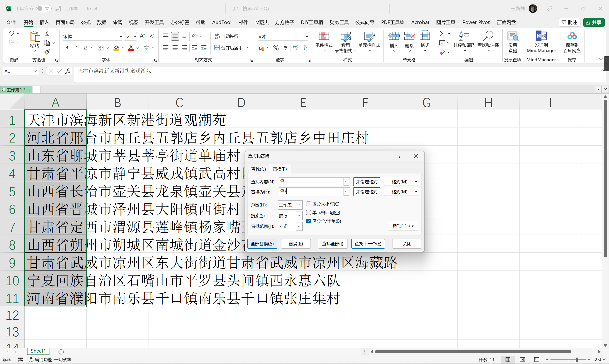Open the Conditional Formatting icon
The width and height of the screenshot is (609, 364).
324,36
